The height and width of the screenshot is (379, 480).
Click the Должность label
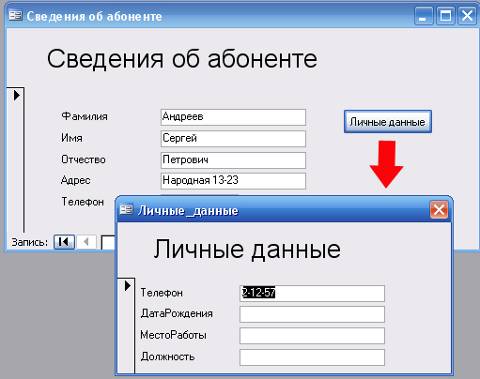168,357
